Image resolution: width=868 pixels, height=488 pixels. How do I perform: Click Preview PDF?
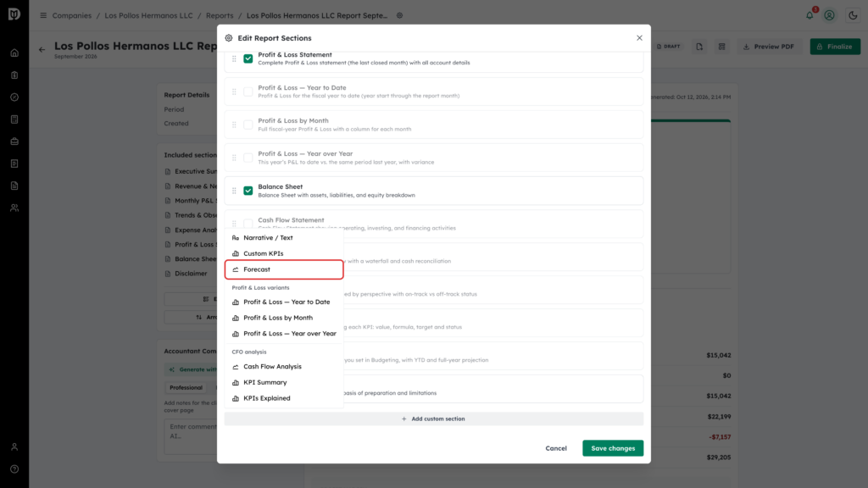[768, 47]
